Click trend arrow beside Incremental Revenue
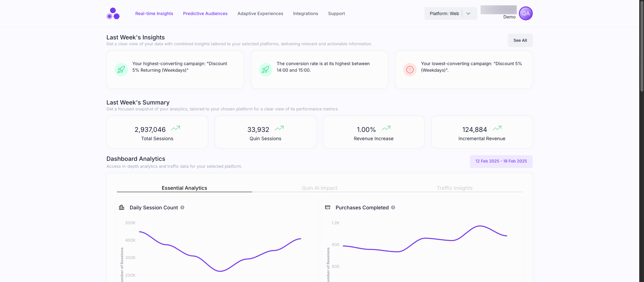 coord(497,128)
